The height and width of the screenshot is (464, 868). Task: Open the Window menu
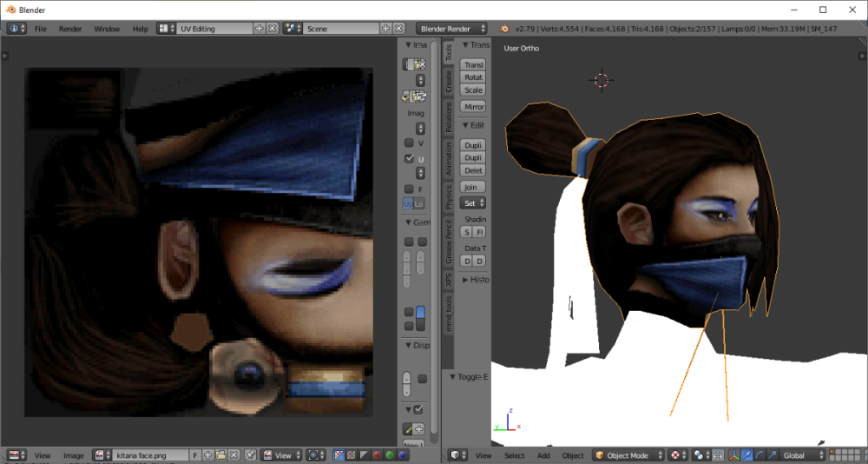(107, 29)
